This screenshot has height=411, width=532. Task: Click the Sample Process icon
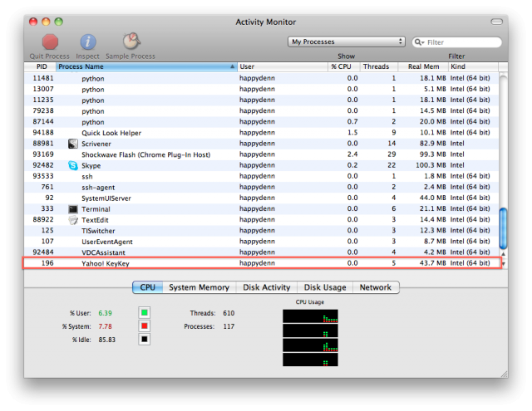coord(131,41)
